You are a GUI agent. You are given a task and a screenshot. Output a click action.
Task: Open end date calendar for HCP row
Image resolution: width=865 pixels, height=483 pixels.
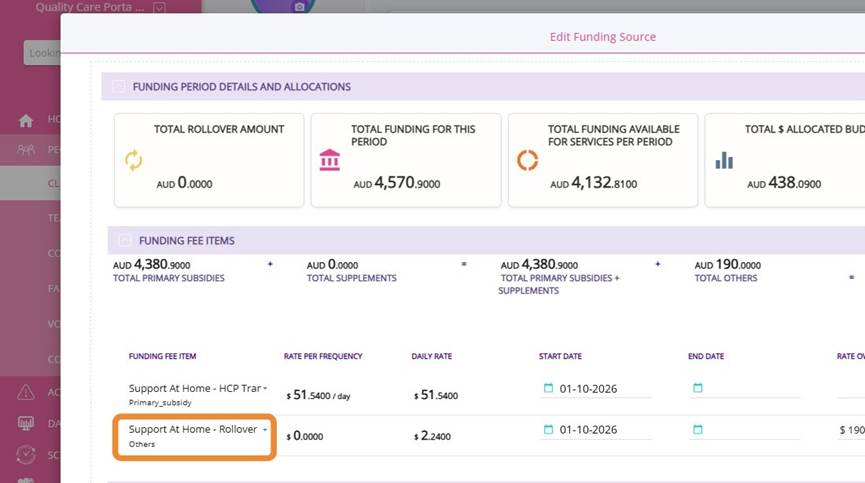point(698,388)
